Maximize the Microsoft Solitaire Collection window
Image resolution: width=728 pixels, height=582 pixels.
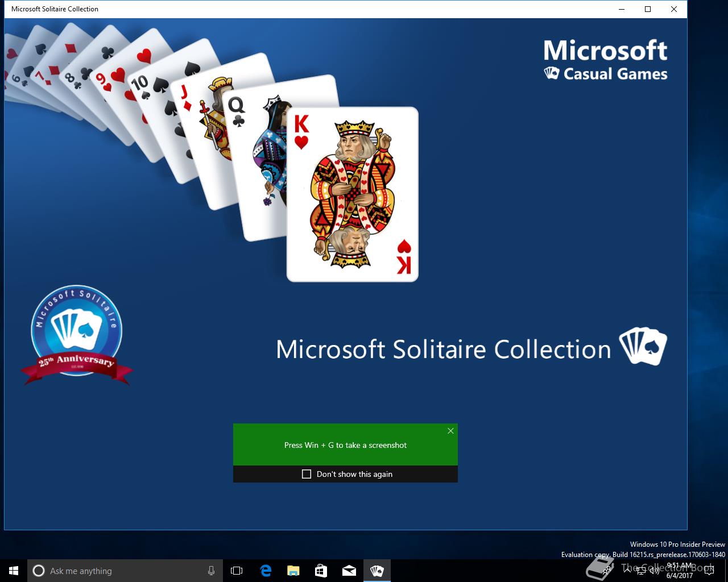[x=648, y=9]
